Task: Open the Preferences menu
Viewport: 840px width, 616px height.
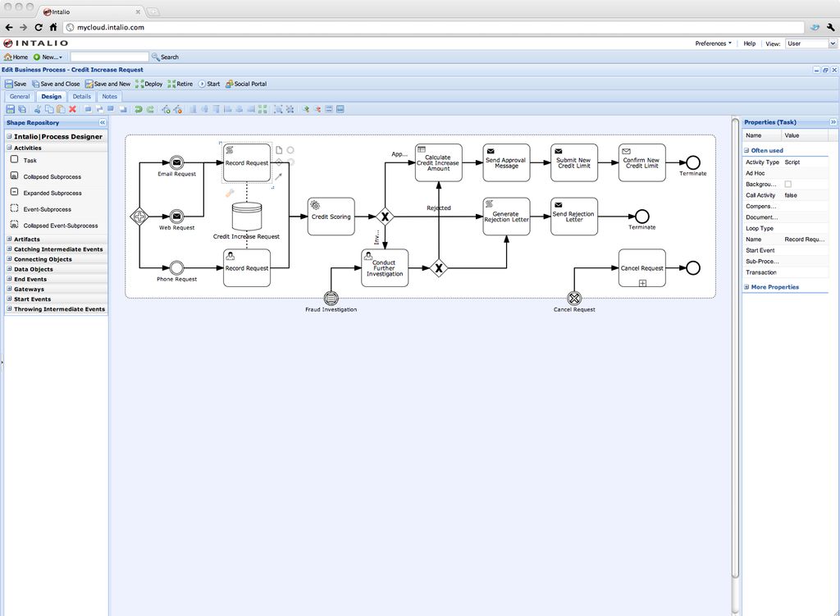Action: click(x=713, y=43)
